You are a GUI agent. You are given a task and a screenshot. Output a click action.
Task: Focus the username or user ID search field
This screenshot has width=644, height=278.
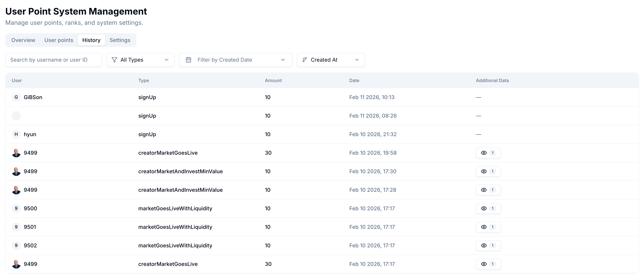(x=53, y=60)
